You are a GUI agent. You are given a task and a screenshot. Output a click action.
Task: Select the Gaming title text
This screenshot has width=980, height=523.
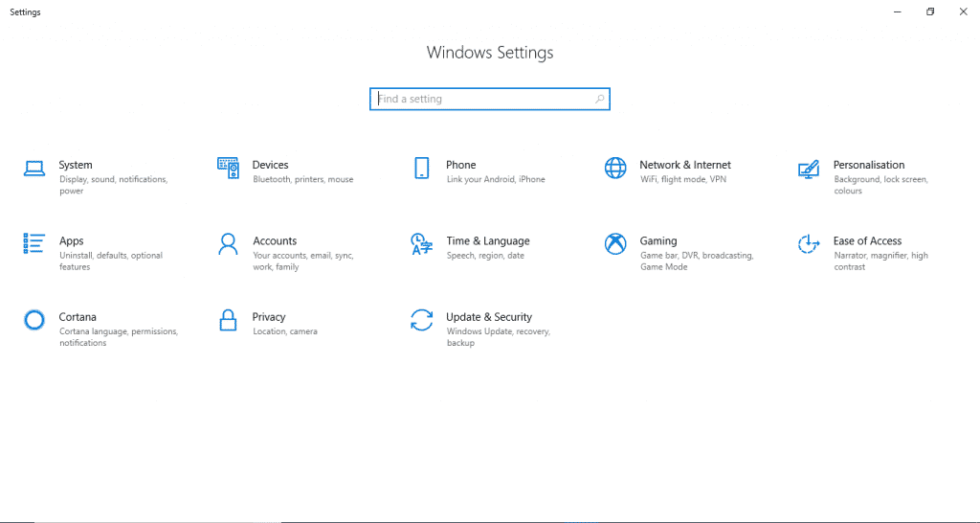pyautogui.click(x=658, y=240)
